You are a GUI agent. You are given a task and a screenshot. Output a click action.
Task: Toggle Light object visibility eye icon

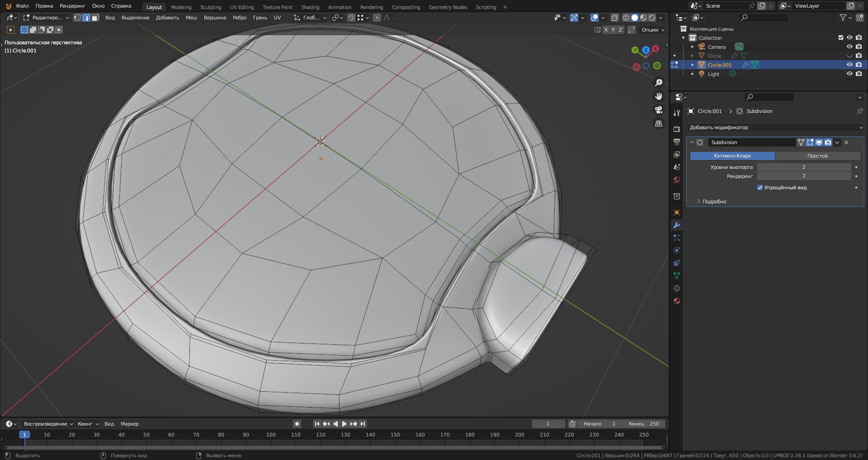click(849, 74)
